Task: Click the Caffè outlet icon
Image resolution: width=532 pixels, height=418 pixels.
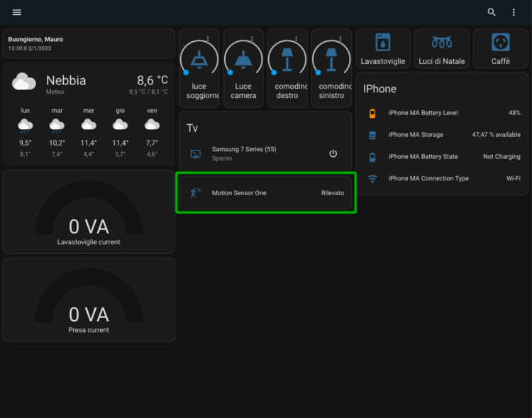Action: click(x=500, y=43)
